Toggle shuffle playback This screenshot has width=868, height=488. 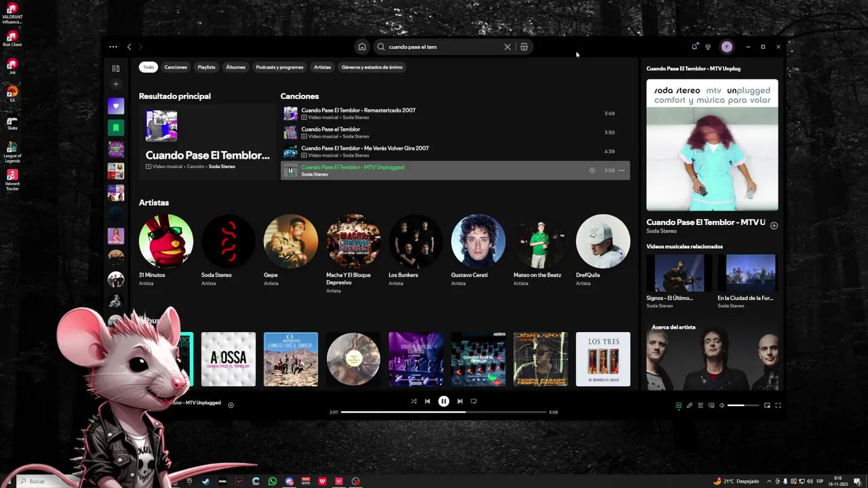click(414, 401)
